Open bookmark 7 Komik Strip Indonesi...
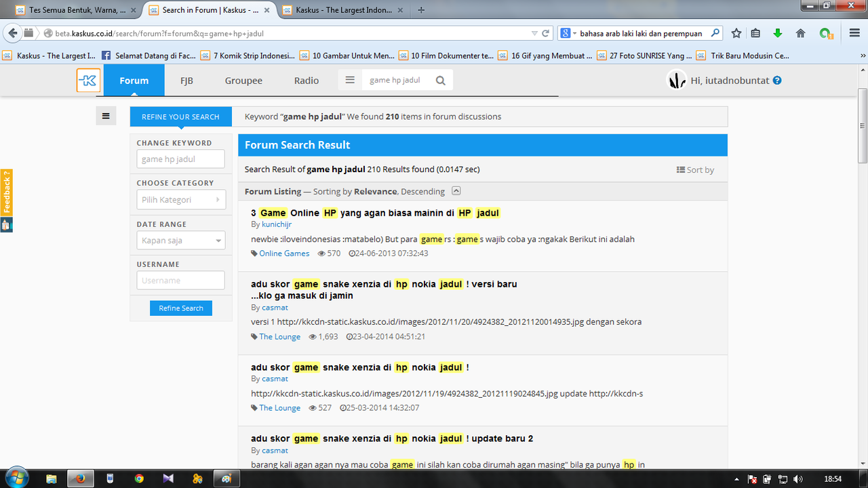The image size is (868, 488). pos(248,56)
